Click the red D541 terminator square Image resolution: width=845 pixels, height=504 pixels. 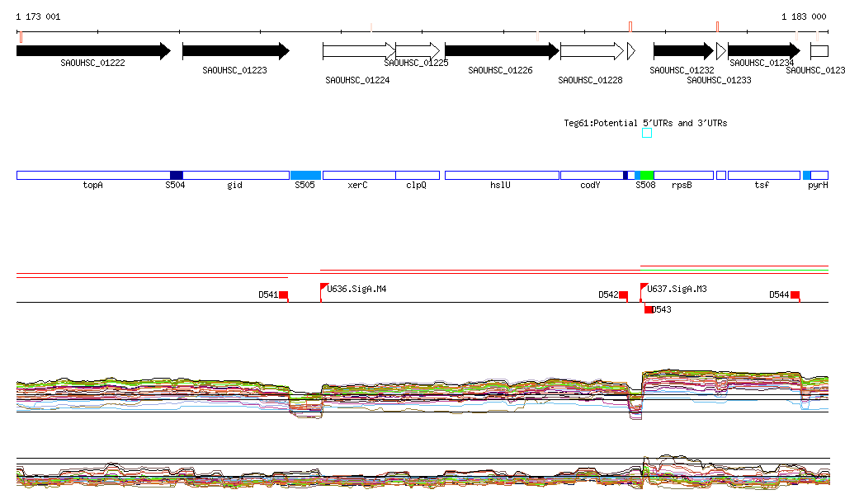[284, 294]
